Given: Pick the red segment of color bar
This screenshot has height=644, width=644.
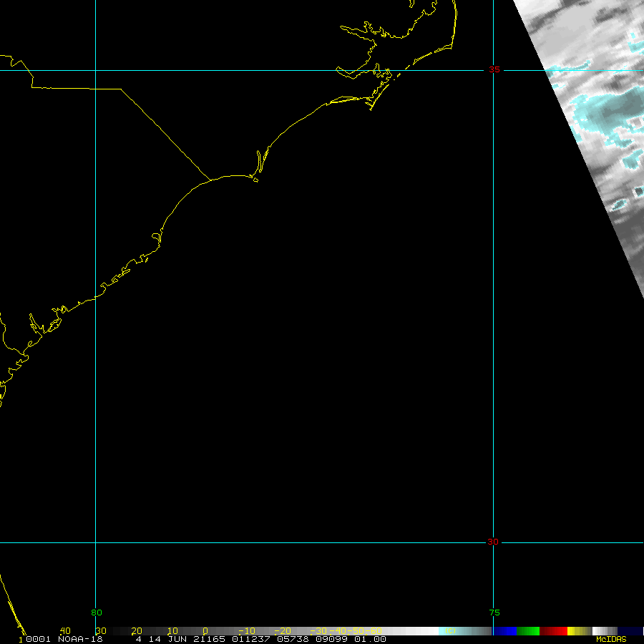Looking at the screenshot, I should click(x=554, y=631).
